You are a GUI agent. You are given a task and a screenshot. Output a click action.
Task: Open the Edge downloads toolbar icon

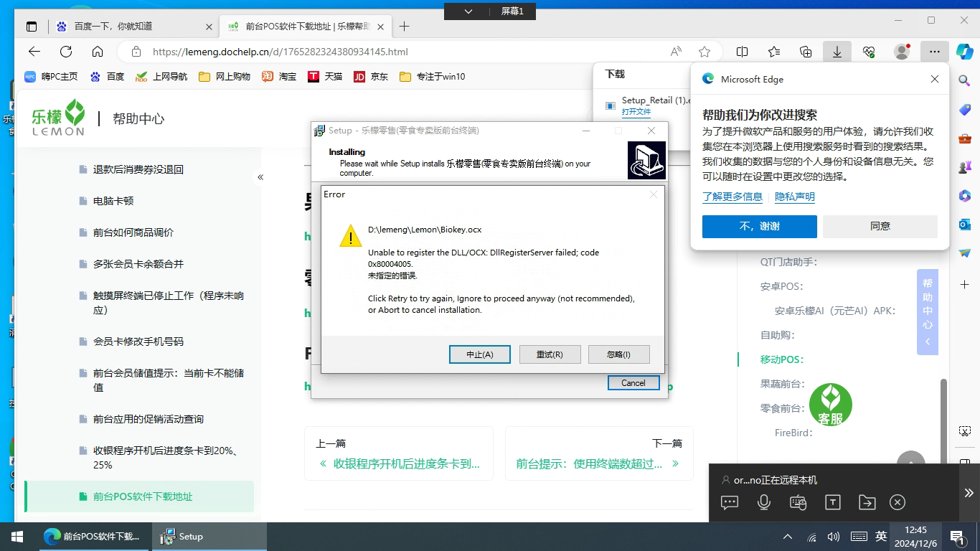coord(837,52)
